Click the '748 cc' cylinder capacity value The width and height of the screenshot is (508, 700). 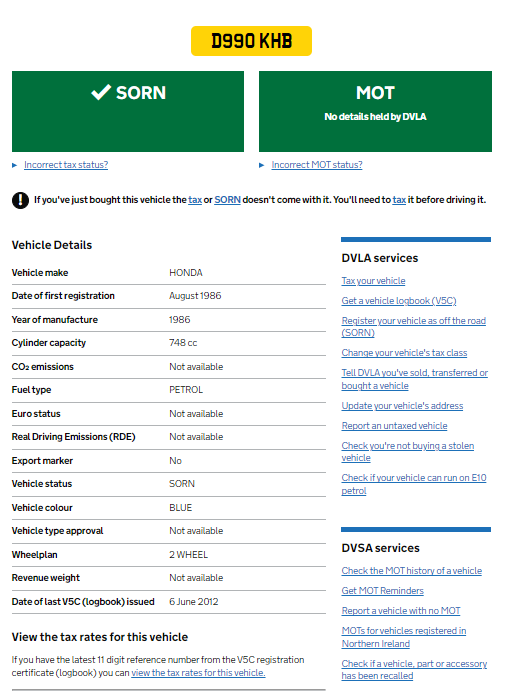coord(183,343)
